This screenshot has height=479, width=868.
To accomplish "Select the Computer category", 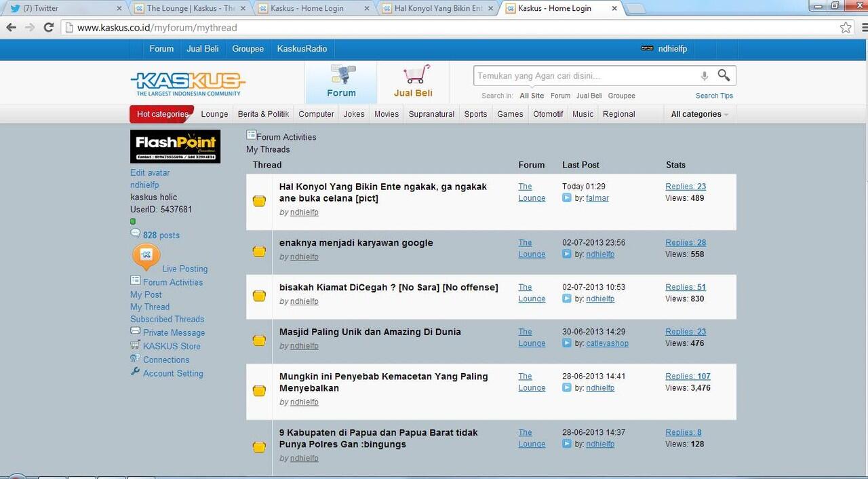I will (316, 114).
